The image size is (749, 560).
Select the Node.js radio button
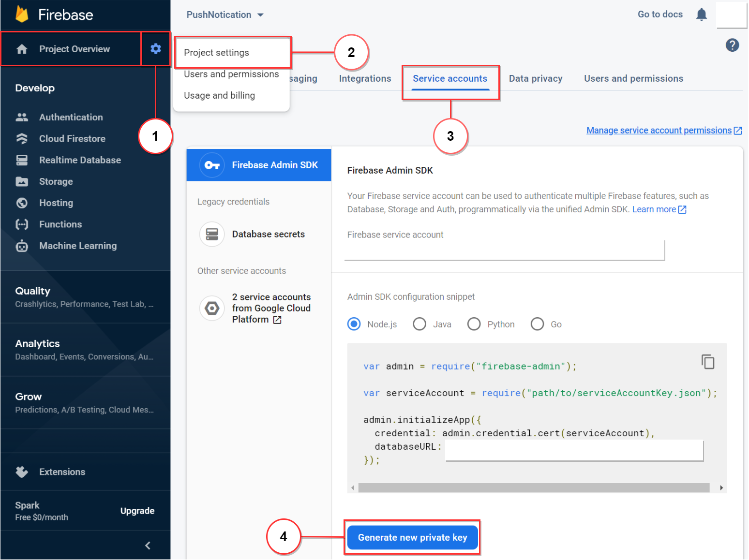click(354, 324)
